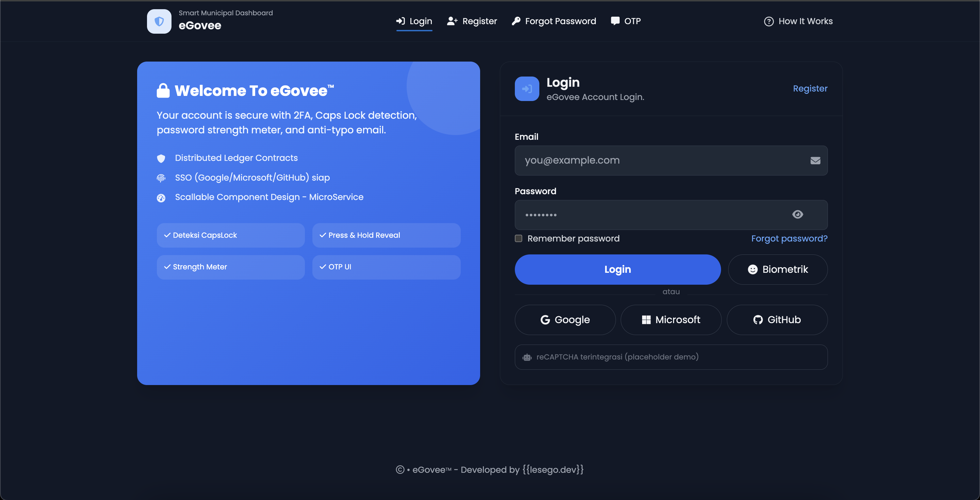Open the OTP tab
Screen dimensions: 980x500
click(x=625, y=21)
